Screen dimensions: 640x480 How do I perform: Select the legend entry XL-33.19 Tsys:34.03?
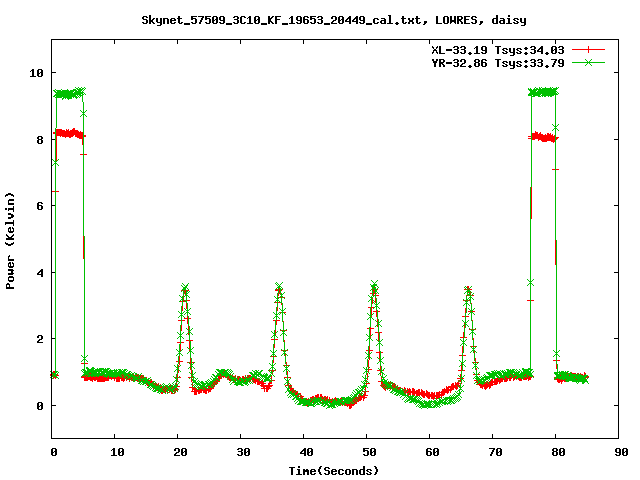click(x=498, y=50)
